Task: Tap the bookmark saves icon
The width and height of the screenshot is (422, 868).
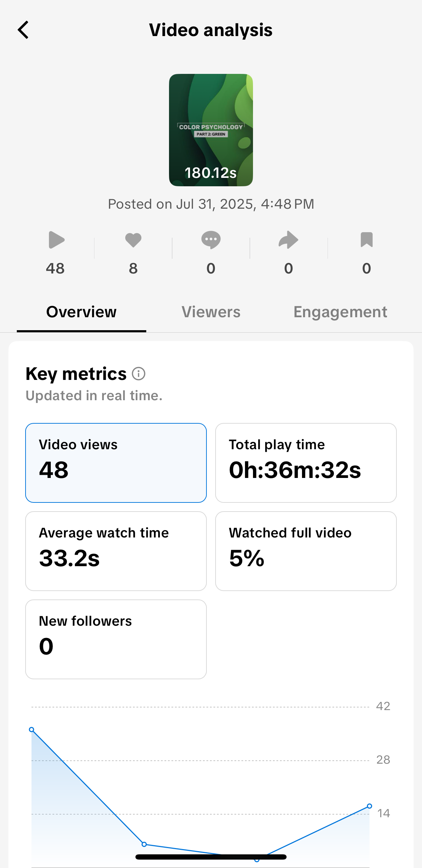Action: point(366,240)
